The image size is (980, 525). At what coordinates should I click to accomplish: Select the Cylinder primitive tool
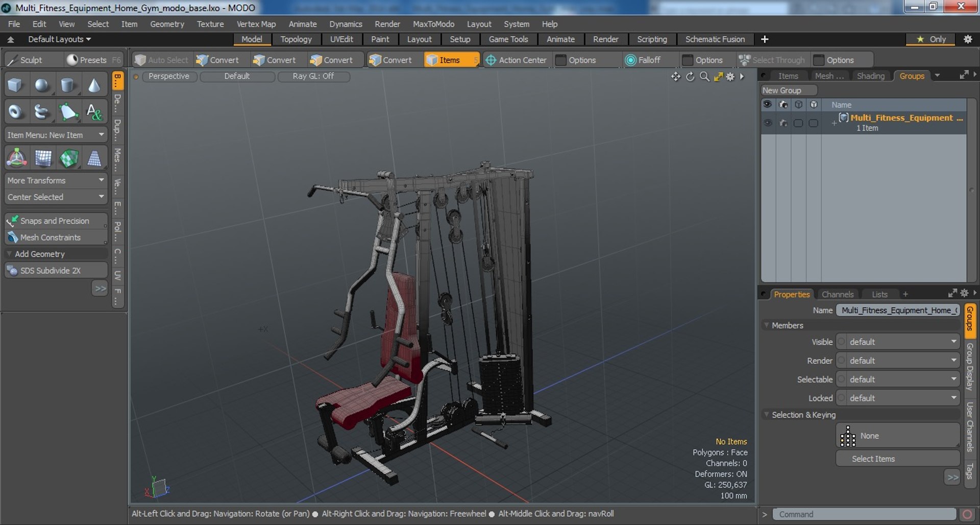[68, 85]
